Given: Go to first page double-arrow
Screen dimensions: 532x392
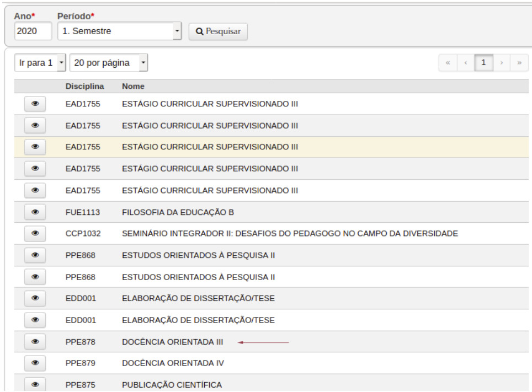Looking at the screenshot, I should (448, 63).
